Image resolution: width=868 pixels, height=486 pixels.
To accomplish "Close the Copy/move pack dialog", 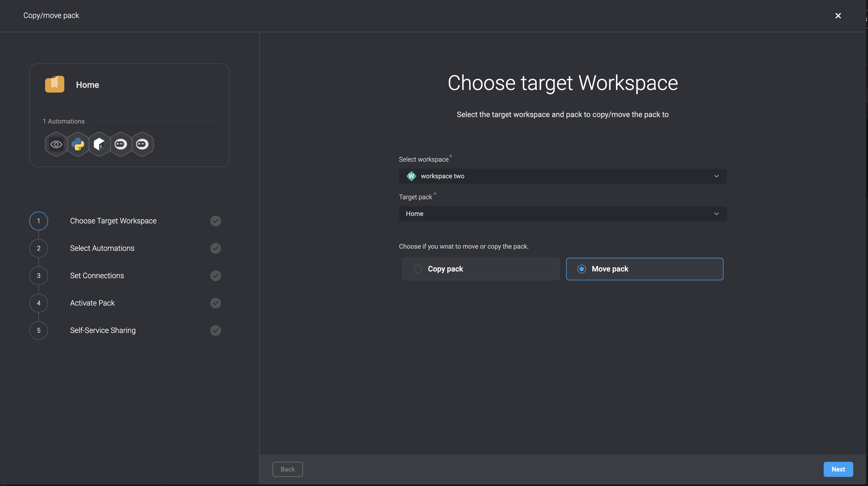I will coord(838,16).
